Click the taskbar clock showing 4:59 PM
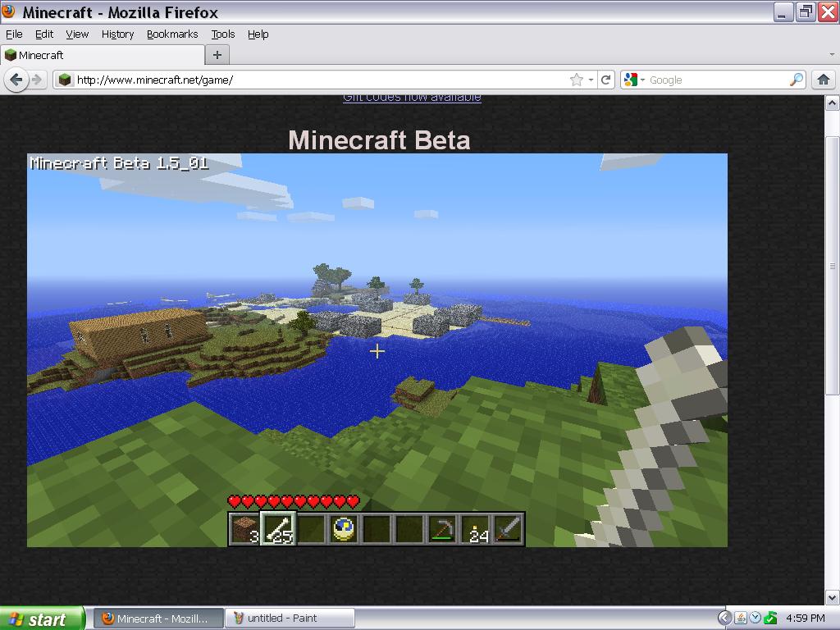The image size is (840, 630). click(806, 618)
